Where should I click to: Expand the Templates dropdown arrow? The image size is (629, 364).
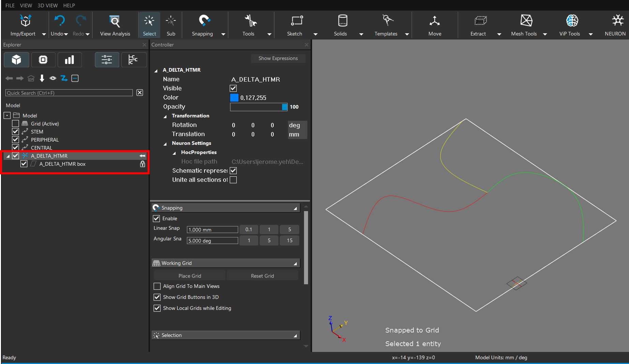[407, 34]
